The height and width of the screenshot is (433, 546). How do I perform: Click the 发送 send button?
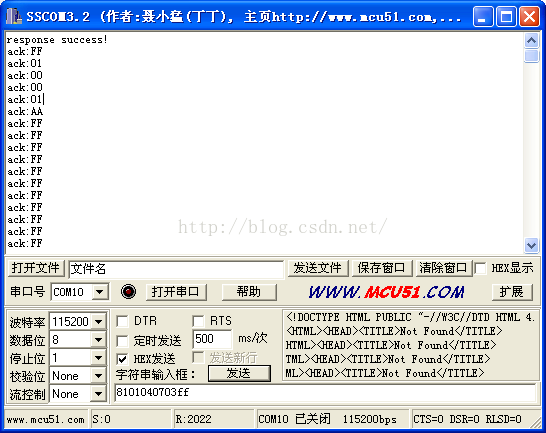click(x=239, y=373)
